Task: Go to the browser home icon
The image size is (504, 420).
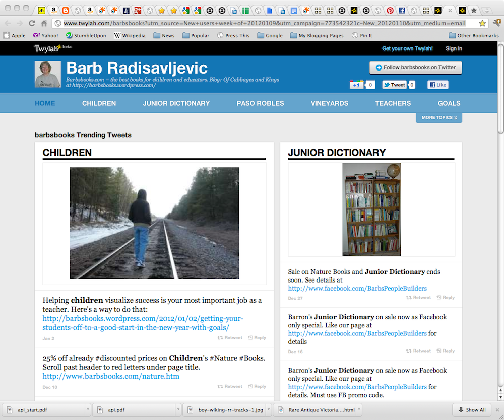Action: click(44, 23)
